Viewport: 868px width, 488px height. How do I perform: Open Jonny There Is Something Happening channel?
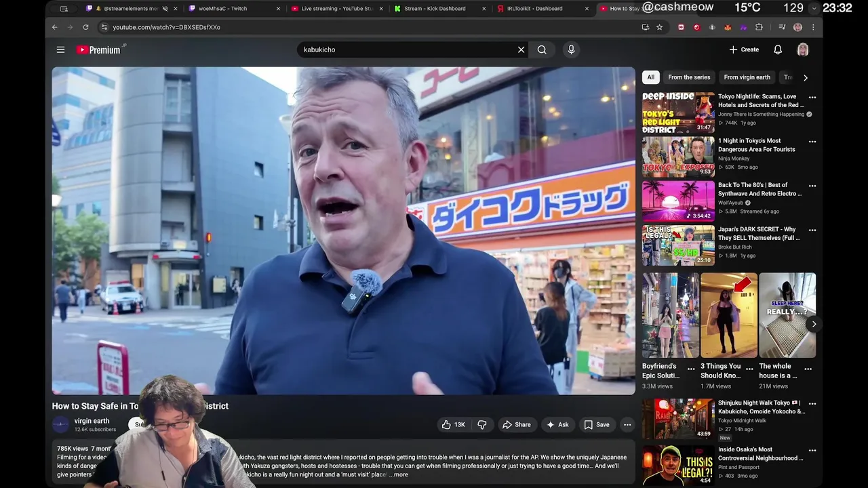coord(761,114)
